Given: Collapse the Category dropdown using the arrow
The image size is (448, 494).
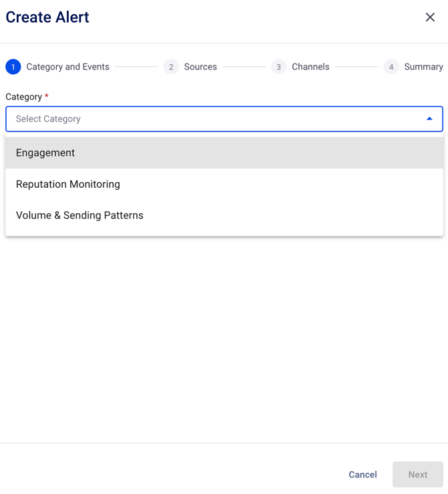Looking at the screenshot, I should coord(429,119).
